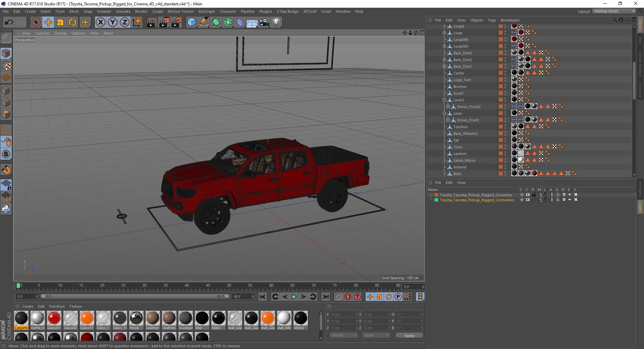Add a Floor environment object
The image size is (644, 349).
[x=252, y=22]
